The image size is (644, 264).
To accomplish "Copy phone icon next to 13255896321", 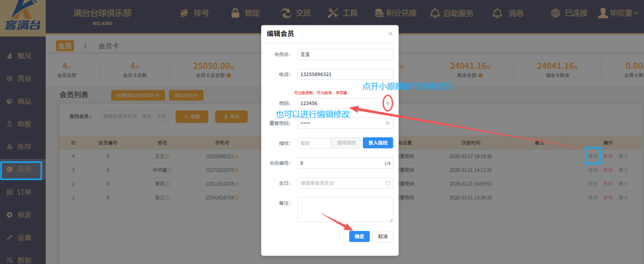I will pyautogui.click(x=237, y=156).
